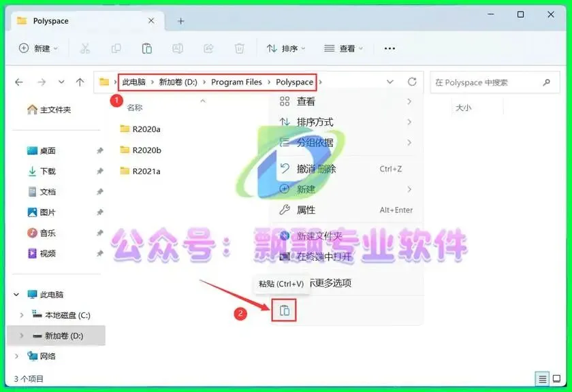The image size is (572, 392).
Task: Select 下载 (Downloads) in sidebar
Action: 42,171
